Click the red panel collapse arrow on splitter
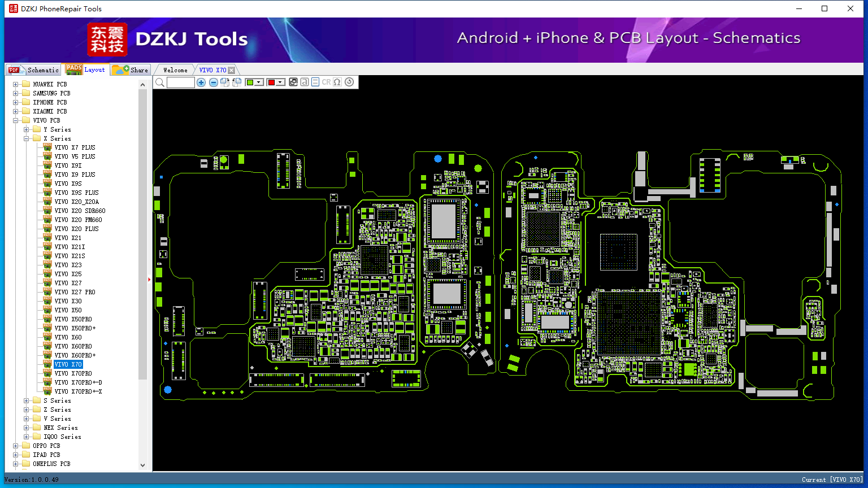This screenshot has height=488, width=868. tap(149, 279)
